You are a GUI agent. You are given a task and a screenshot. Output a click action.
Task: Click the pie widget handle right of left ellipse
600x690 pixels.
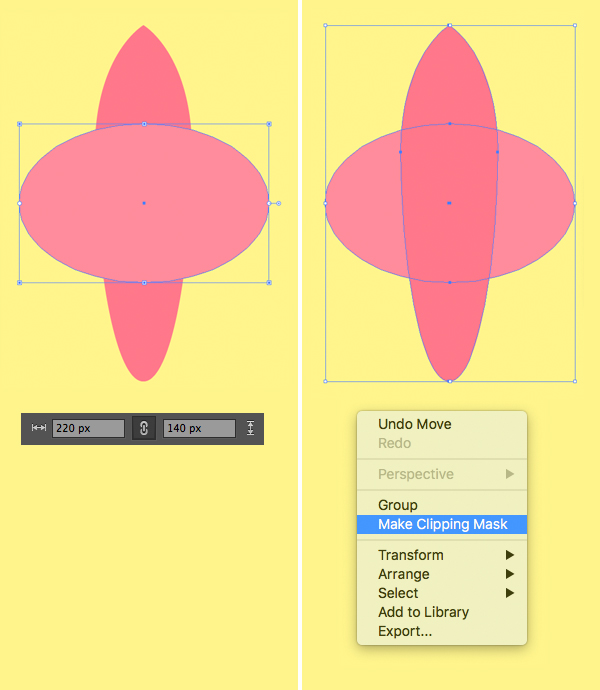point(278,203)
